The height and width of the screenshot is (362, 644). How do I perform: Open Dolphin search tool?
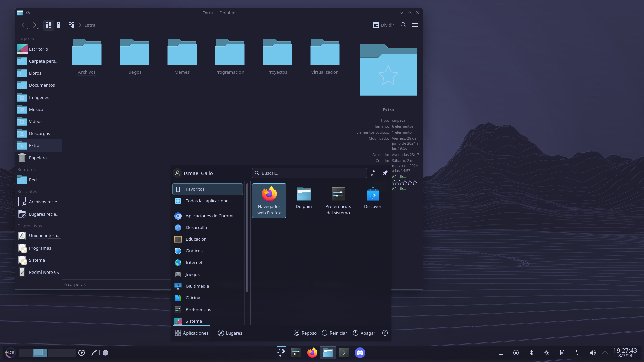[404, 25]
